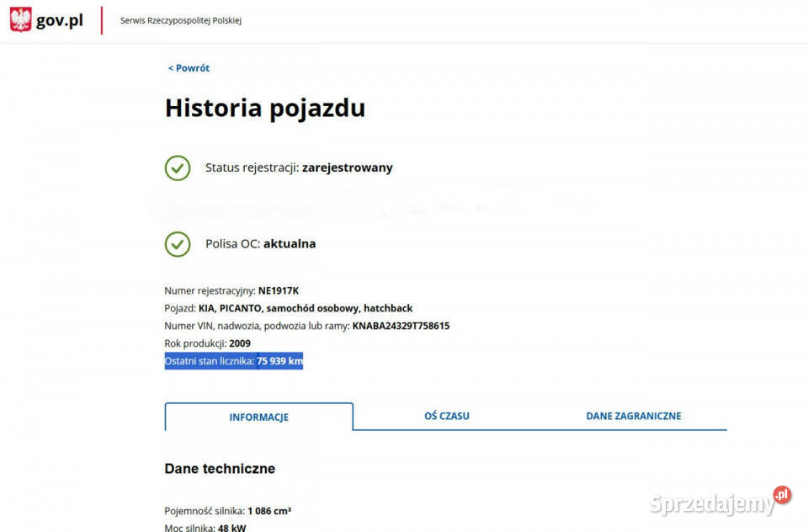
Task: Click the Dane techniczne section heading
Action: coord(219,469)
